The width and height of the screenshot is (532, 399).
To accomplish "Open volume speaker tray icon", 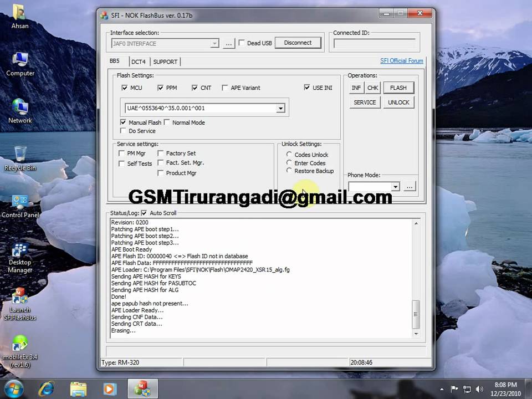I will tap(479, 389).
